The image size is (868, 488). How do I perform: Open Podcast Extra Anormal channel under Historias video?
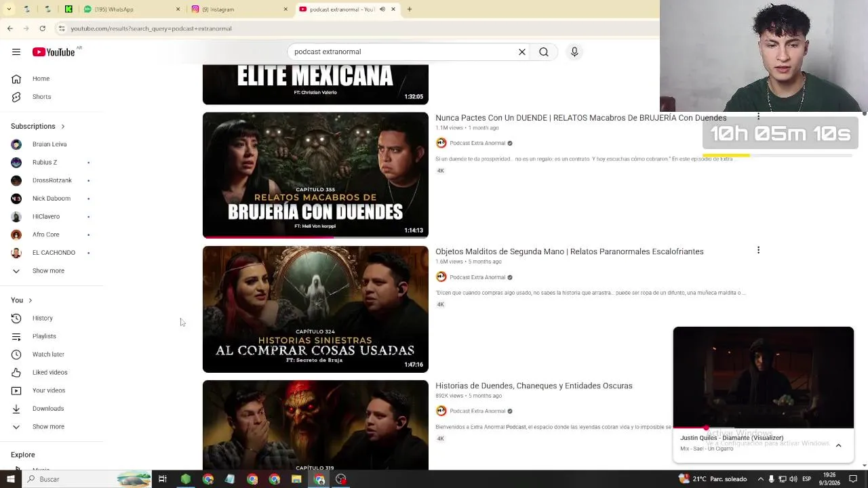pos(477,411)
